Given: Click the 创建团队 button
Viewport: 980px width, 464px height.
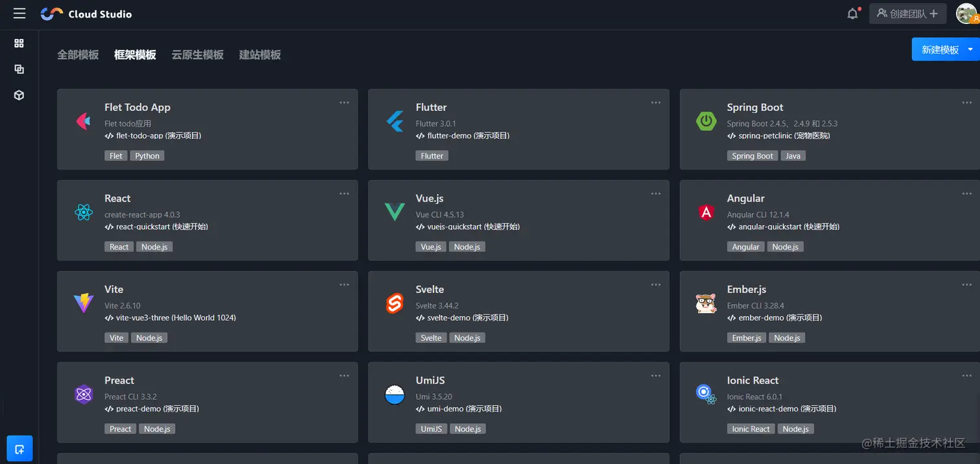Looking at the screenshot, I should [907, 14].
